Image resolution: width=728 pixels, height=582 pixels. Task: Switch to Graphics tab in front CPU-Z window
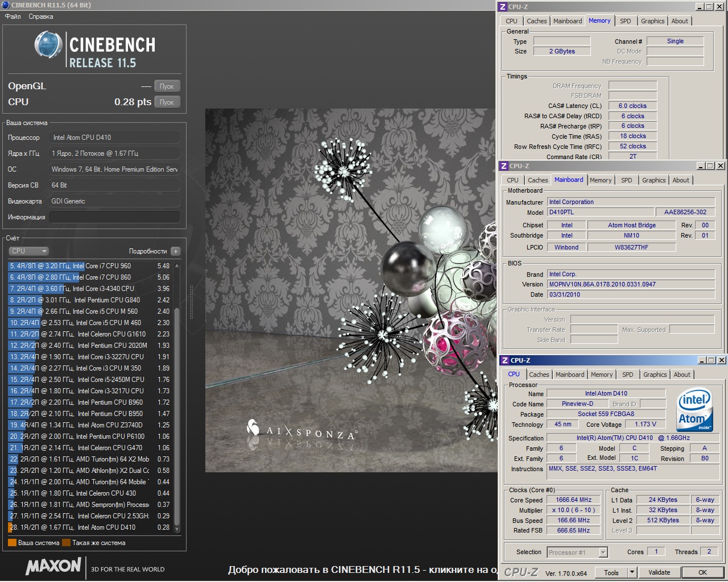point(655,375)
